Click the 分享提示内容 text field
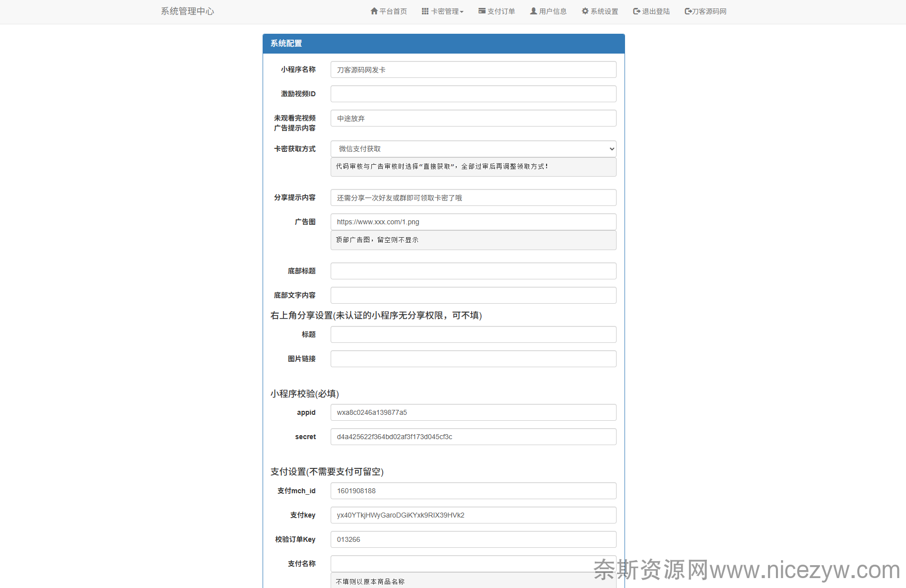 473,197
